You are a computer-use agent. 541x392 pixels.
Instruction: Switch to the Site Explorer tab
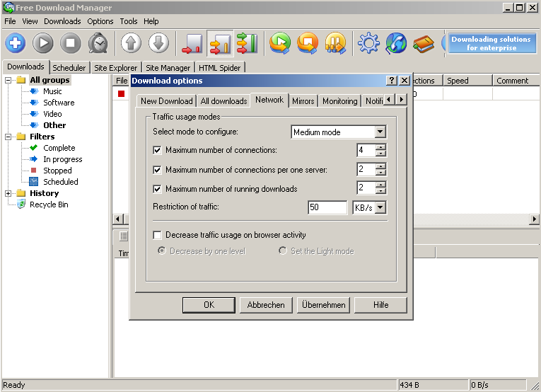116,68
